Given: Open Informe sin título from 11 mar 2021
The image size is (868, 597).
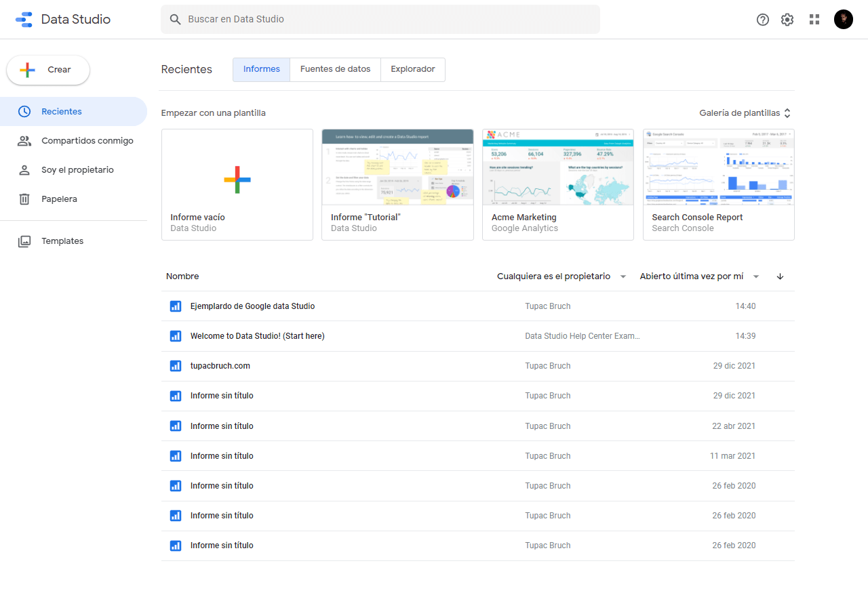Looking at the screenshot, I should pos(222,456).
